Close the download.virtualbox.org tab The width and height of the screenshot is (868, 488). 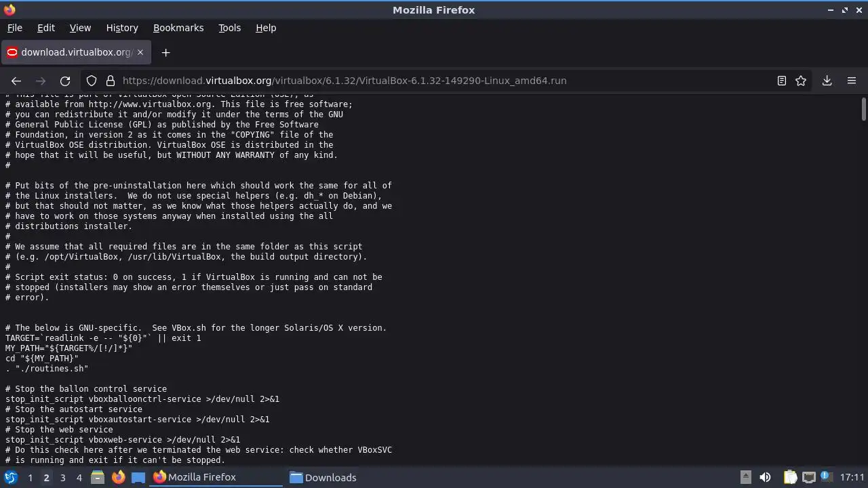tap(140, 52)
